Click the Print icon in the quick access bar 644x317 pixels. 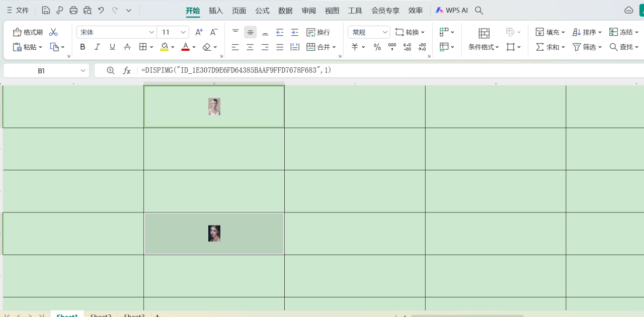tap(73, 10)
